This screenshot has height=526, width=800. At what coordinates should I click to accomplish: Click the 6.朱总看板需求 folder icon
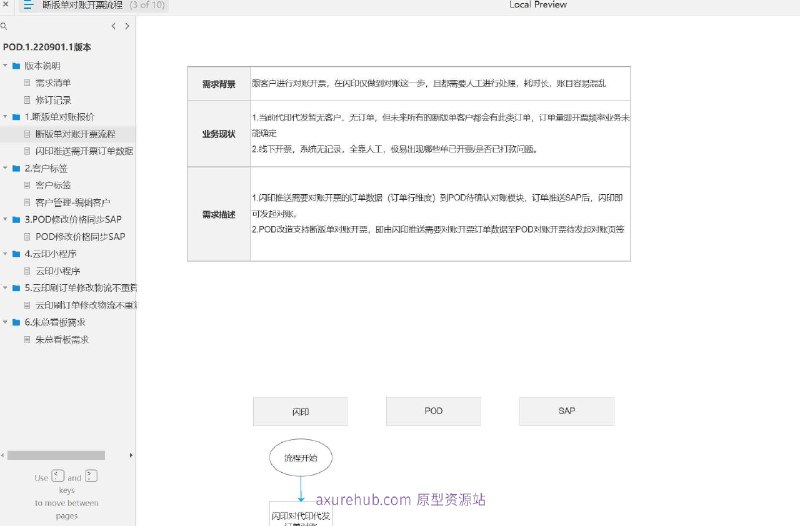[x=16, y=322]
